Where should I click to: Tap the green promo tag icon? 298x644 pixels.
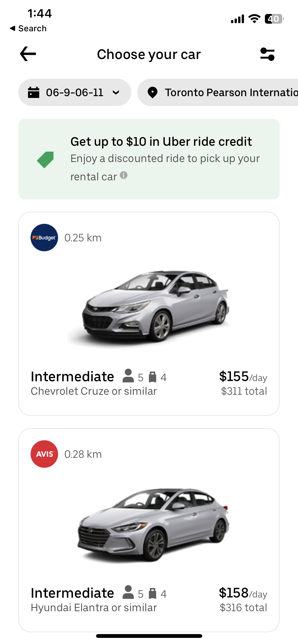coord(45,159)
